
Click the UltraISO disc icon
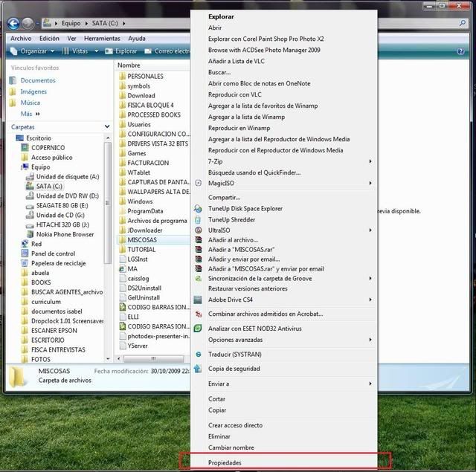tap(199, 230)
